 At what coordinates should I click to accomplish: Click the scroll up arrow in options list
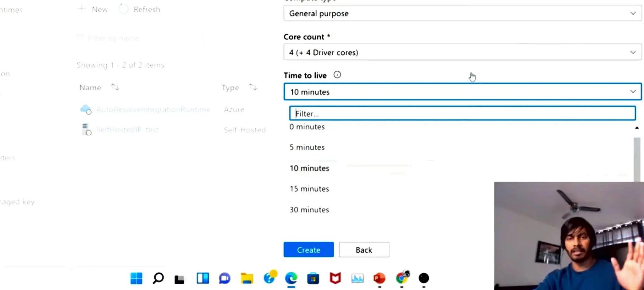tap(637, 128)
